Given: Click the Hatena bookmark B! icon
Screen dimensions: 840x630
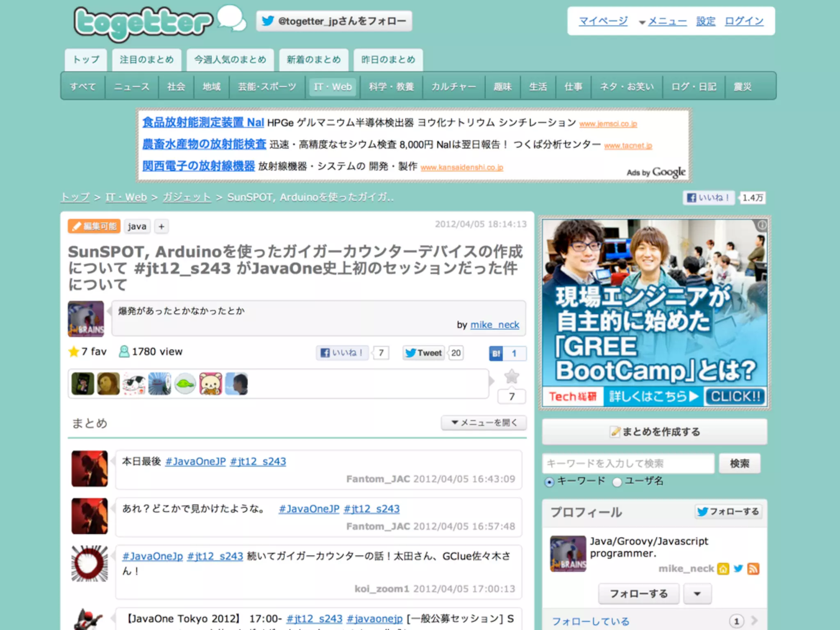Looking at the screenshot, I should coord(496,353).
